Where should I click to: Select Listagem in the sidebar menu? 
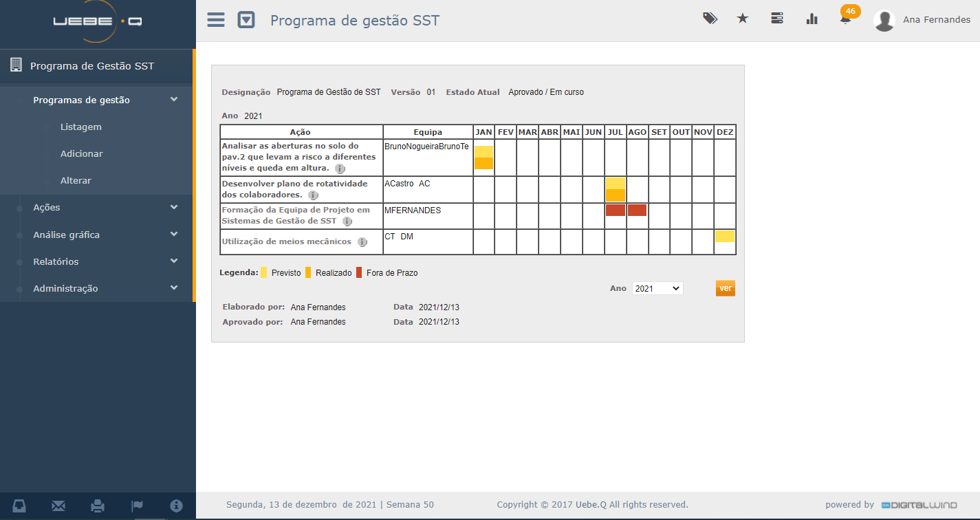point(80,127)
